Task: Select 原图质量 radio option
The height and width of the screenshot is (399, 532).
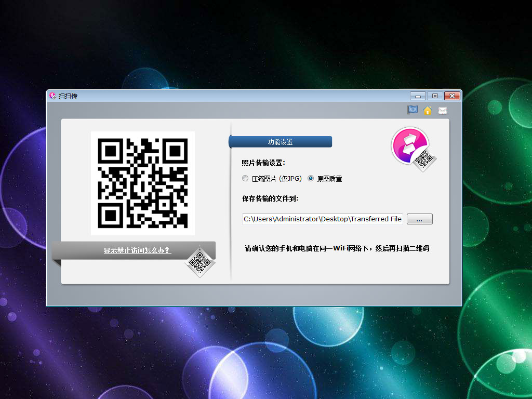Action: coord(311,179)
